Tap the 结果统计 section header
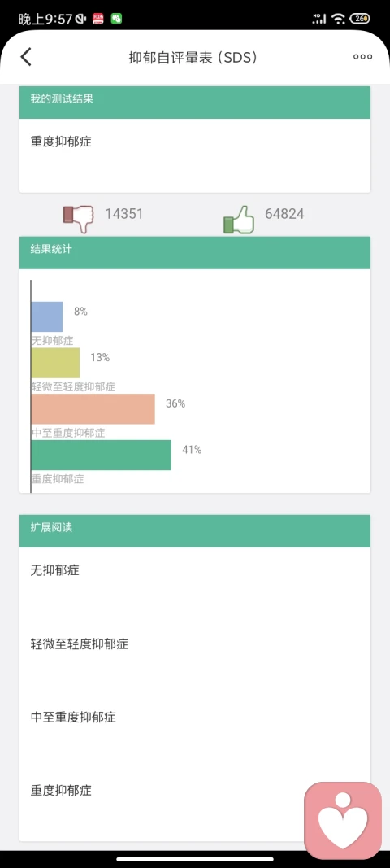The image size is (390, 868). coord(195,252)
